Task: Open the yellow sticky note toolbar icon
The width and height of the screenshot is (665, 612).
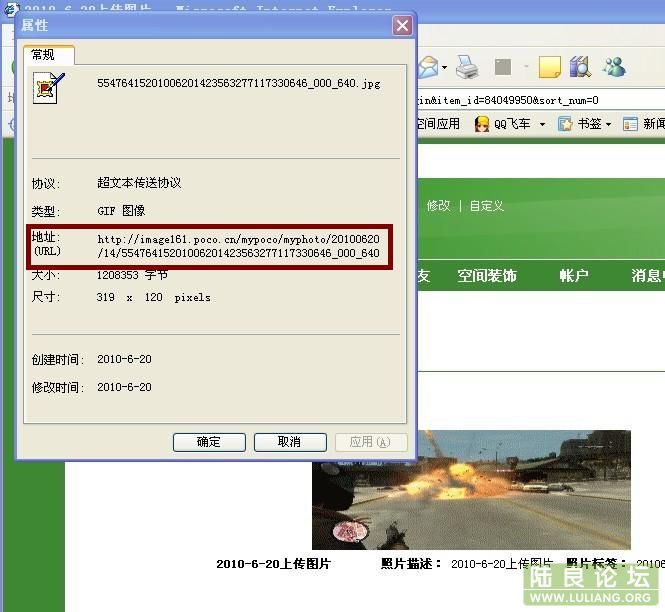Action: tap(549, 67)
